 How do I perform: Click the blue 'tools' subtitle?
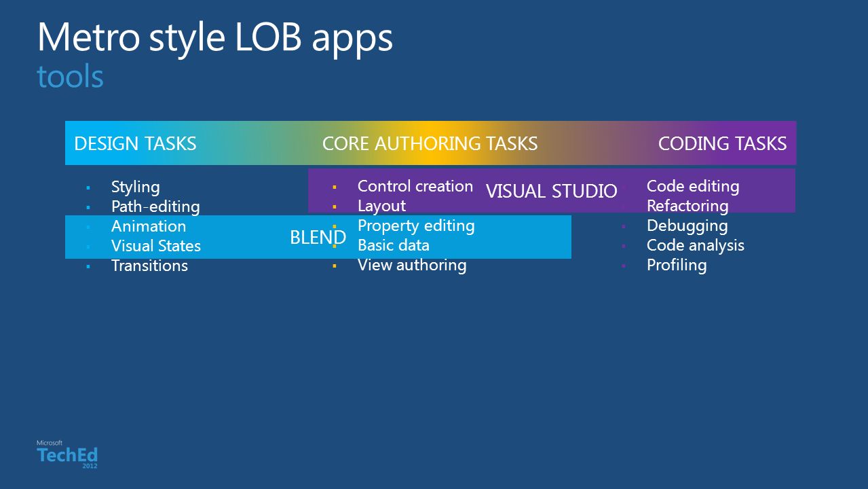pos(71,77)
